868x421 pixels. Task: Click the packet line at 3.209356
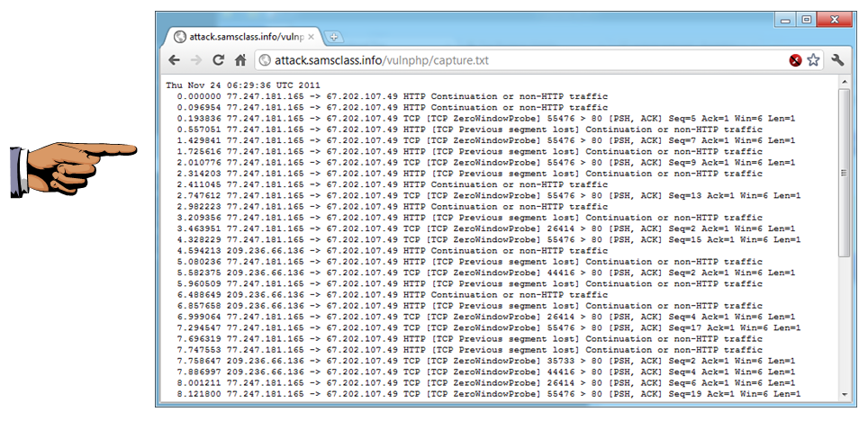pos(469,218)
